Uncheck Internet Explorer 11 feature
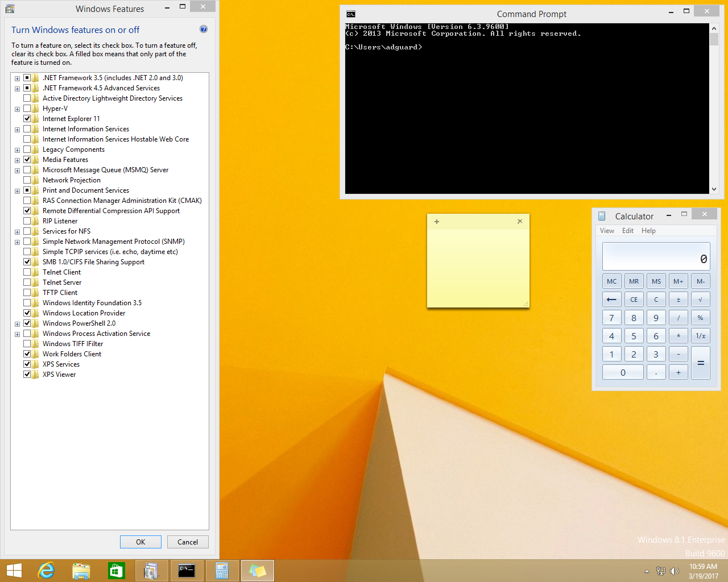Image resolution: width=728 pixels, height=582 pixels. coord(27,119)
